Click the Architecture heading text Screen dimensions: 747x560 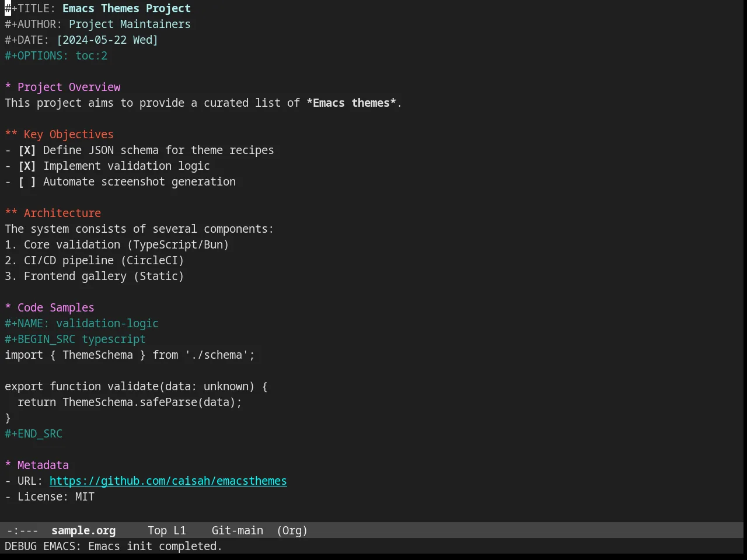(x=62, y=213)
